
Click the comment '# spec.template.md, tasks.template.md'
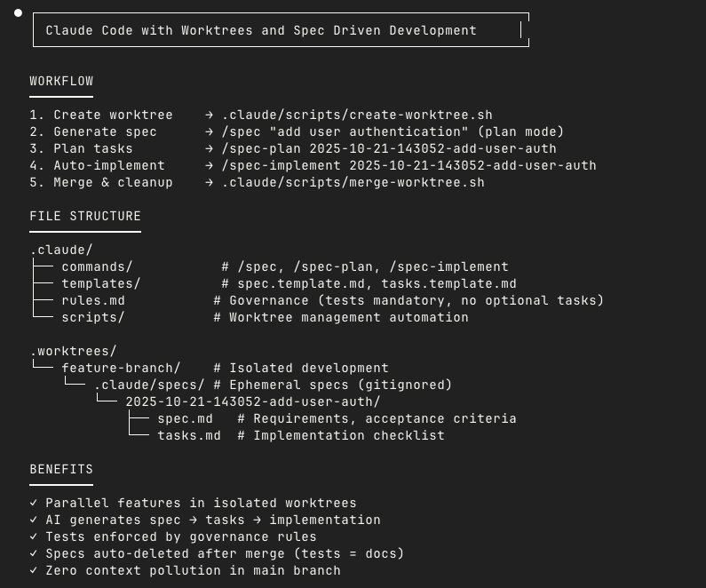369,283
